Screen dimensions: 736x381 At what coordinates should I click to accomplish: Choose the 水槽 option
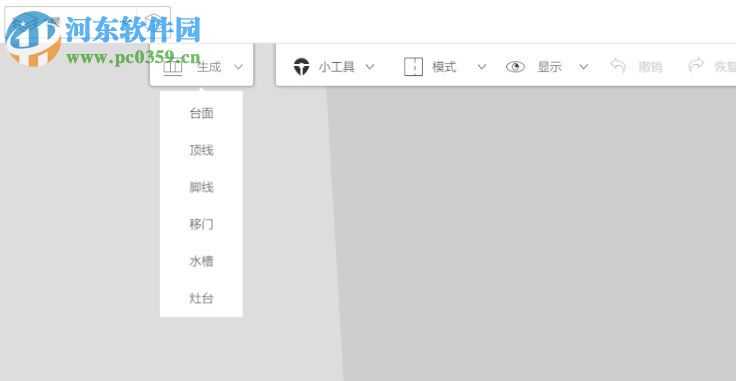[x=201, y=261]
